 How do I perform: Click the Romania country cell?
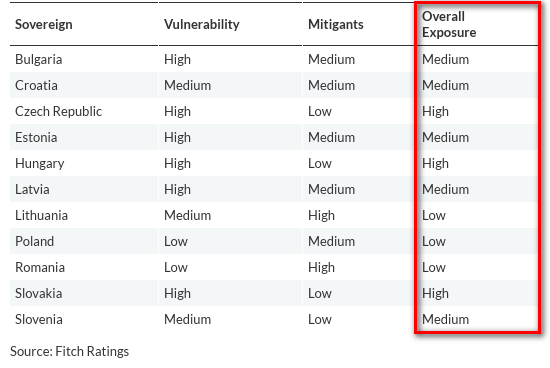pyautogui.click(x=40, y=267)
